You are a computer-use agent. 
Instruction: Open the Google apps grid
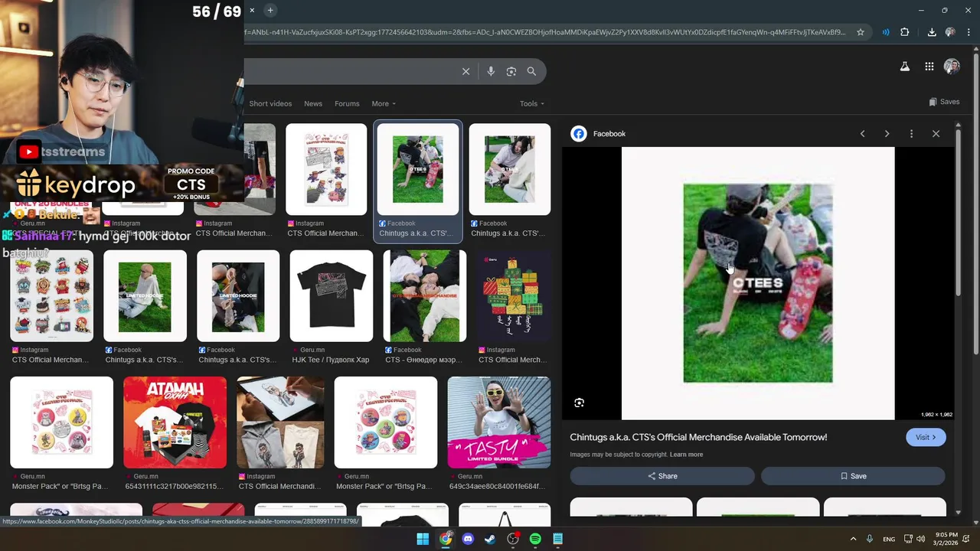tap(929, 67)
